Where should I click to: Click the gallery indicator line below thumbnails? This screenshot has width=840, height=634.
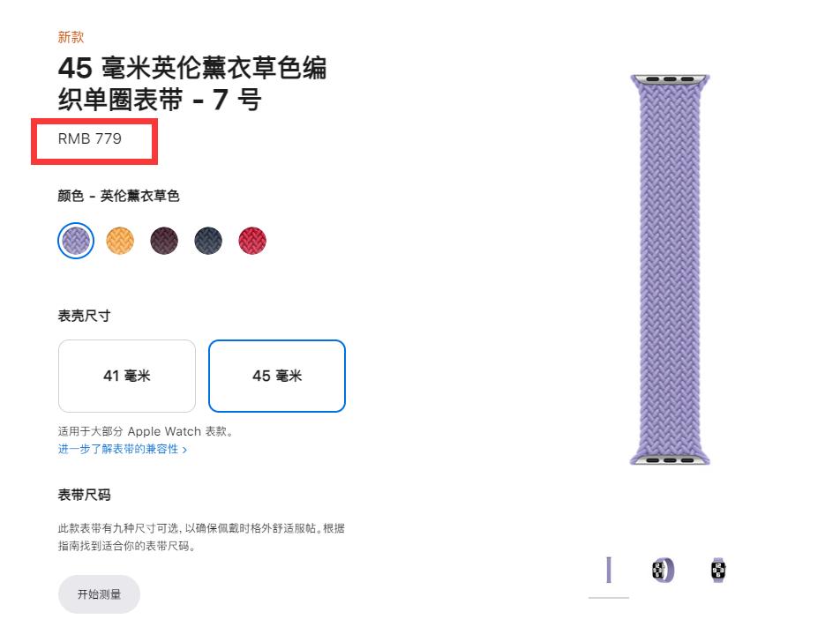point(609,598)
